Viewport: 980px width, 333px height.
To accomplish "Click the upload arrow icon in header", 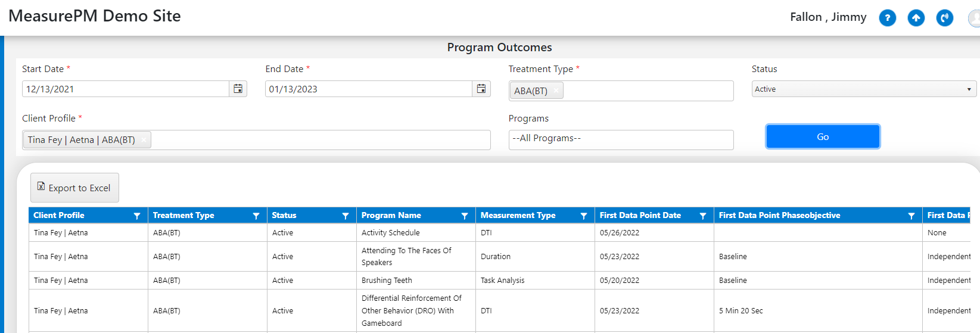I will point(916,18).
